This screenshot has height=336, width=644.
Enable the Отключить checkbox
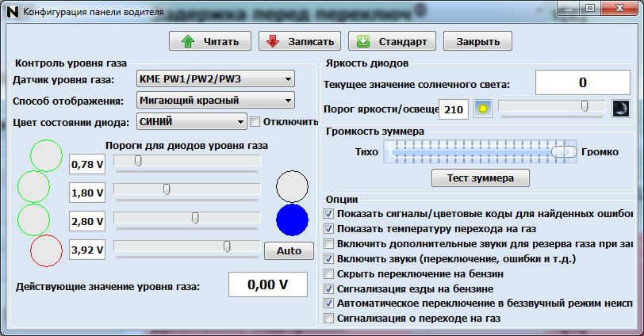pos(255,121)
